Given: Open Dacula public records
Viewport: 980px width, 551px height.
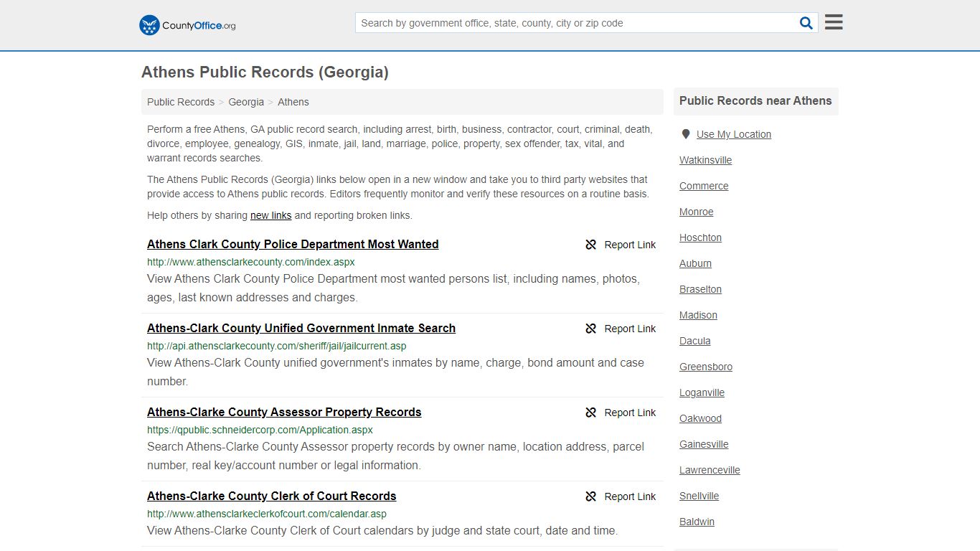Looking at the screenshot, I should pyautogui.click(x=695, y=341).
